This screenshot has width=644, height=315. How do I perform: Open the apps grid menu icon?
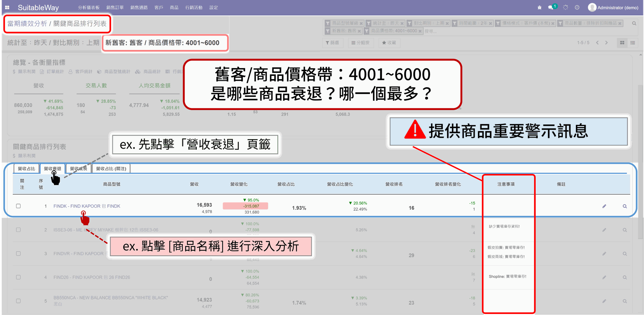[7, 7]
